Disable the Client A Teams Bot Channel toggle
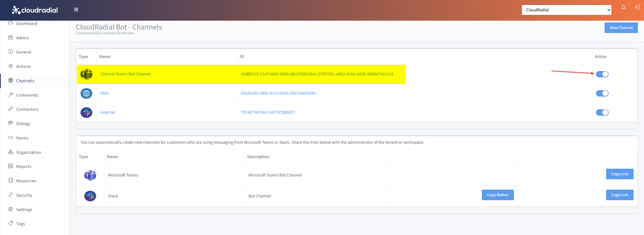The width and height of the screenshot is (644, 235). 602,74
